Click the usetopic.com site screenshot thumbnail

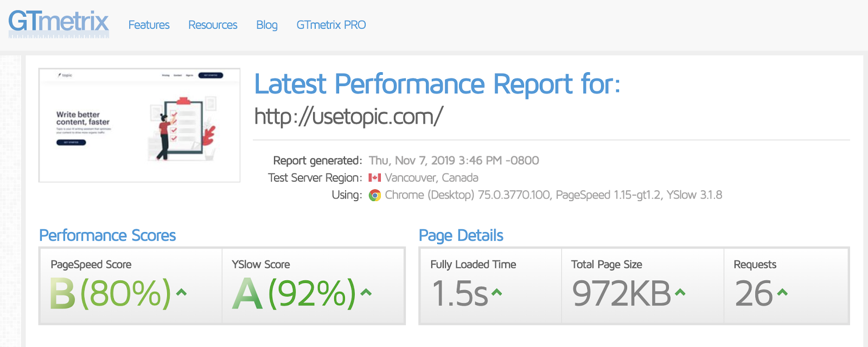tap(139, 125)
